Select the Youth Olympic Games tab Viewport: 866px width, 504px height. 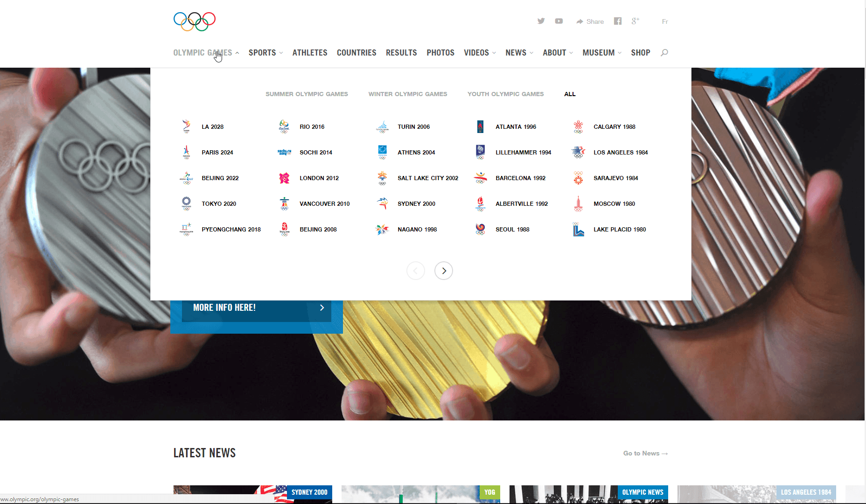coord(506,94)
